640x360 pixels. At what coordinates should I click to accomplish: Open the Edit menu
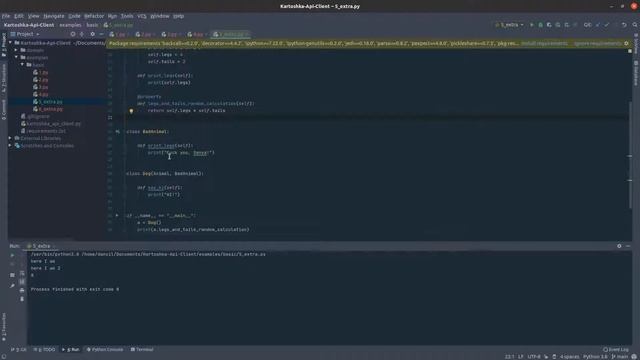tap(19, 16)
